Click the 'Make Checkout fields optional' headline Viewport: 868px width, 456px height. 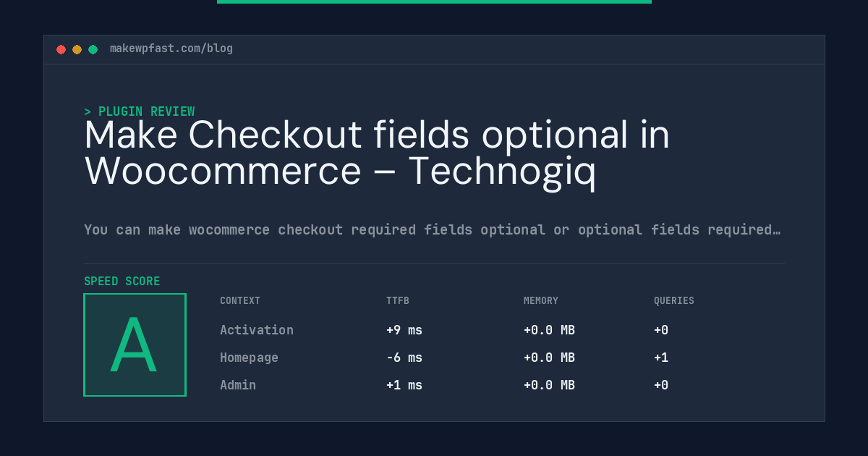coord(377,153)
